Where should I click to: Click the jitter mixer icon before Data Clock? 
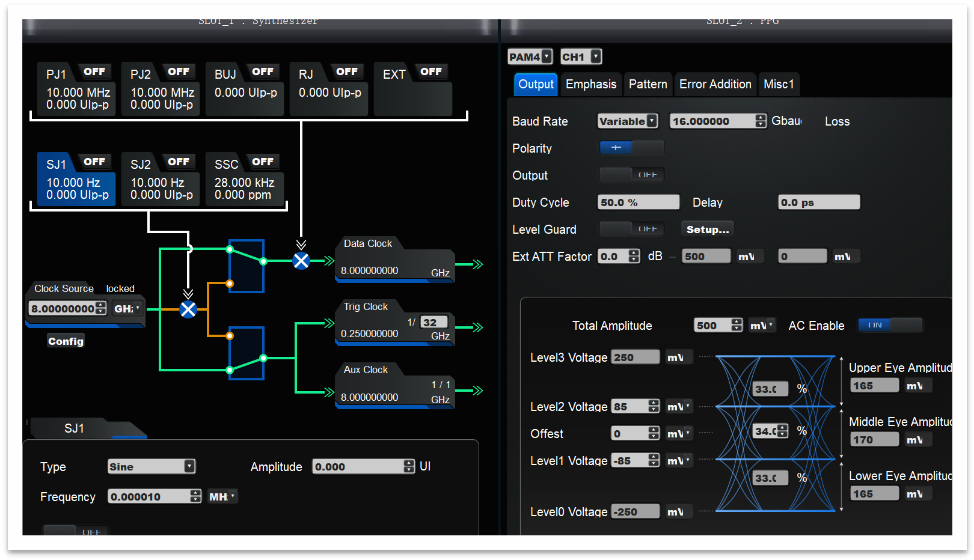301,261
